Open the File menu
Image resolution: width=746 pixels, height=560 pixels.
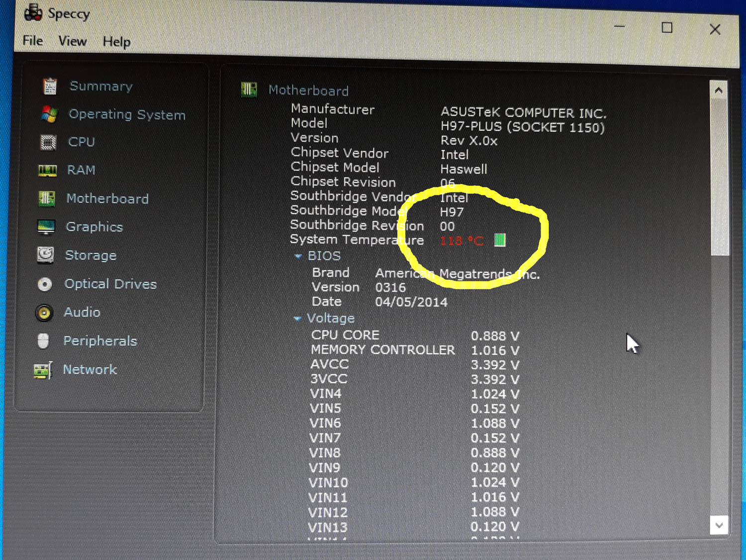33,41
